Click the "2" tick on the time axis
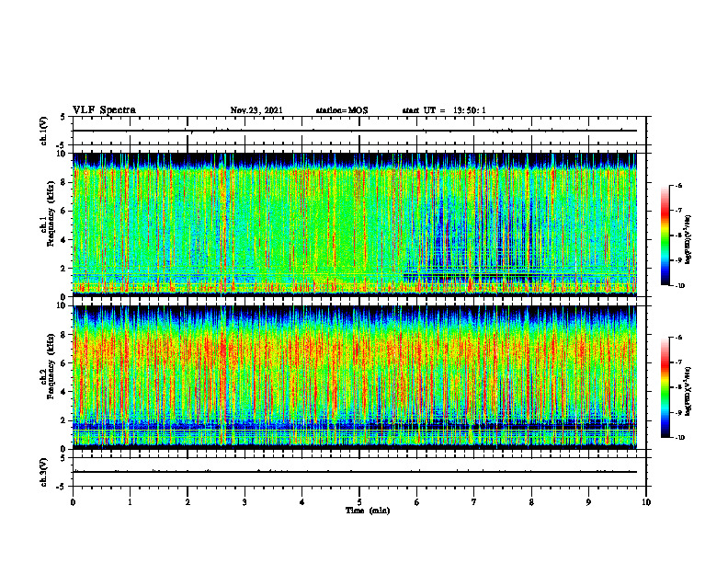Image resolution: width=728 pixels, height=563 pixels. [188, 502]
